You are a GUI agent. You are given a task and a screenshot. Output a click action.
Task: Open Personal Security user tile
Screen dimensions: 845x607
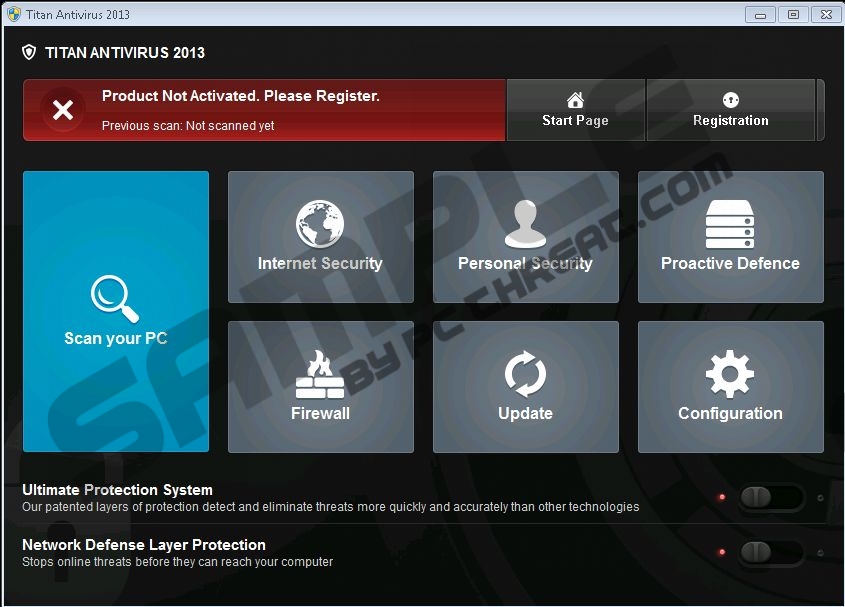point(525,237)
